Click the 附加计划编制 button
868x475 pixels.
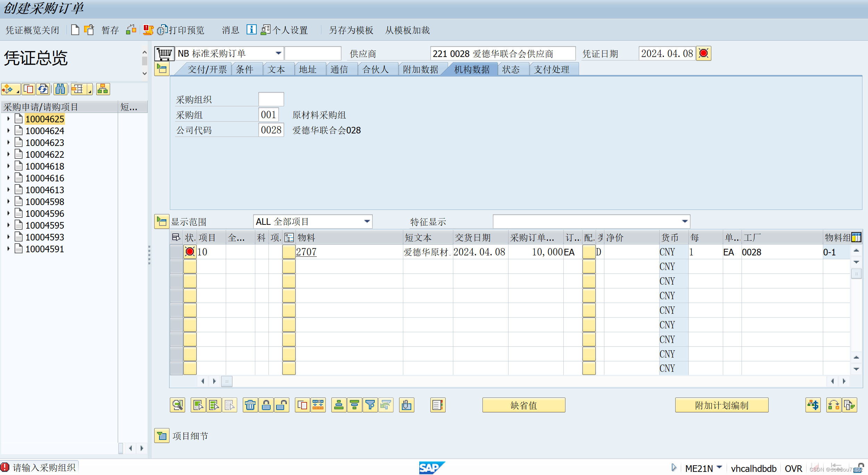721,405
